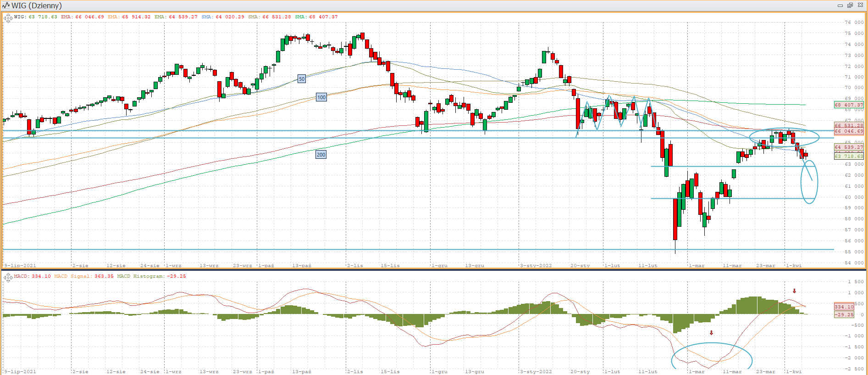Click the pan arrows icon in price panel

pyautogui.click(x=8, y=18)
